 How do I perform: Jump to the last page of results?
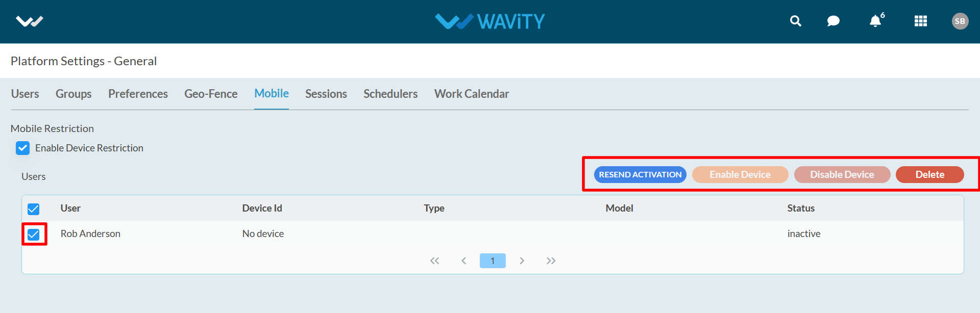click(x=551, y=261)
